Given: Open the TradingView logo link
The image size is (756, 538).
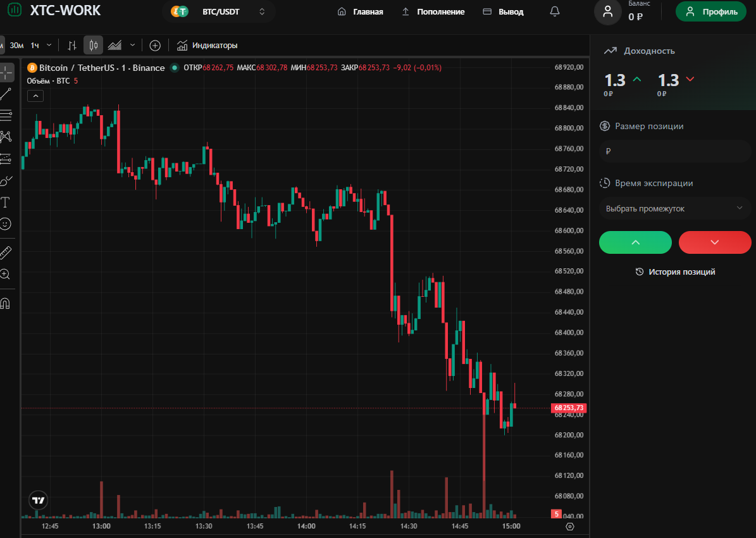Looking at the screenshot, I should click(39, 500).
